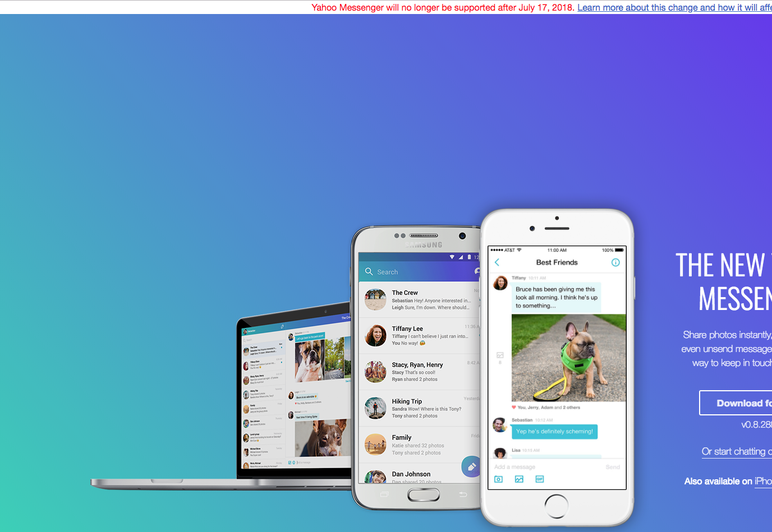Open the iPhone availability link
The height and width of the screenshot is (532, 772).
pyautogui.click(x=763, y=481)
